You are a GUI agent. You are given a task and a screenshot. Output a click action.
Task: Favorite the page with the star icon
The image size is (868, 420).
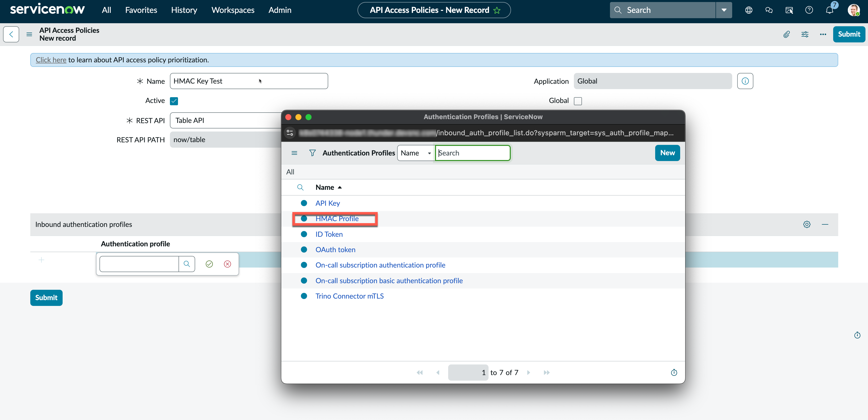coord(497,10)
